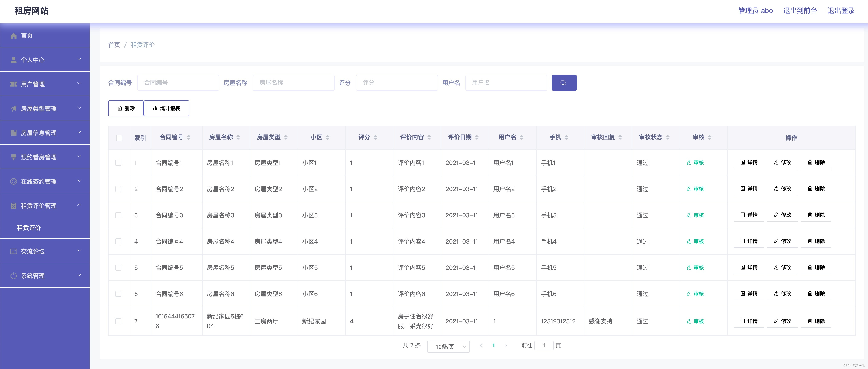The height and width of the screenshot is (369, 868).
Task: Sort by 用户名 column arrows
Action: pyautogui.click(x=522, y=137)
